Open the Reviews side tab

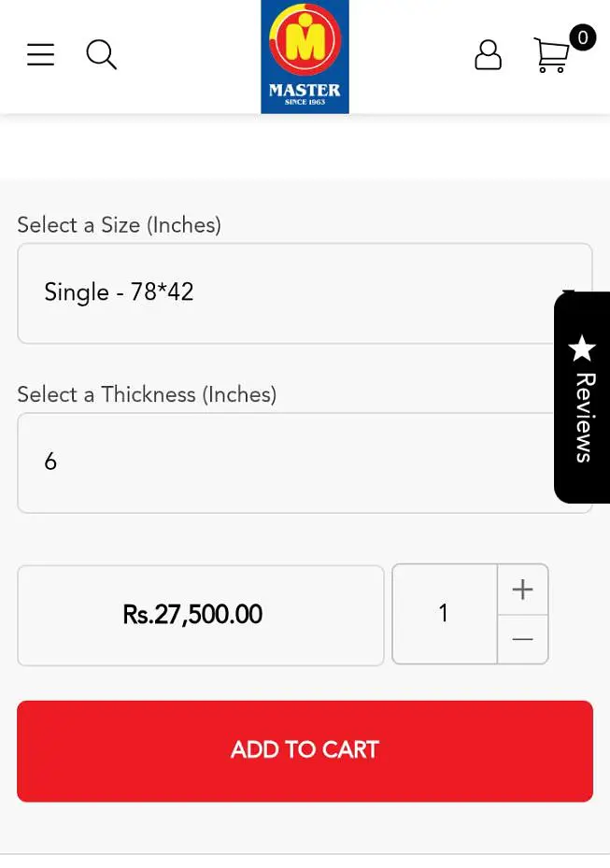(583, 416)
